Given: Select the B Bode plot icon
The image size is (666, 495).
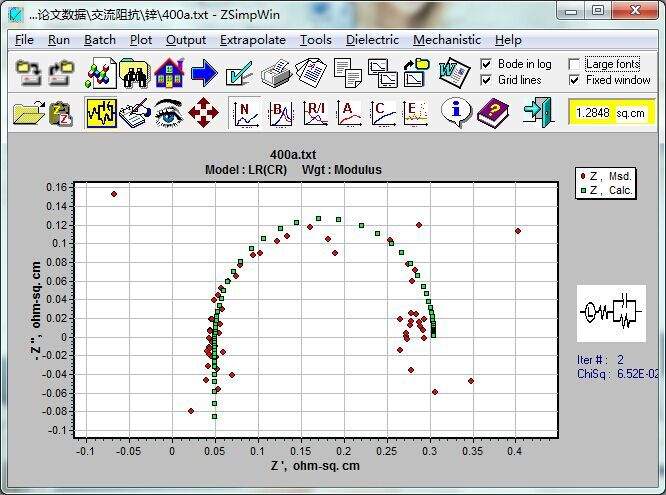Looking at the screenshot, I should point(280,113).
